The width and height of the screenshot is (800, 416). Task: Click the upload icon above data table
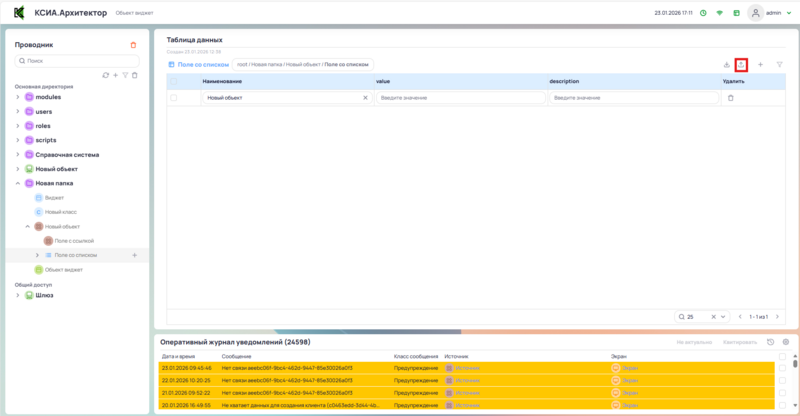741,65
